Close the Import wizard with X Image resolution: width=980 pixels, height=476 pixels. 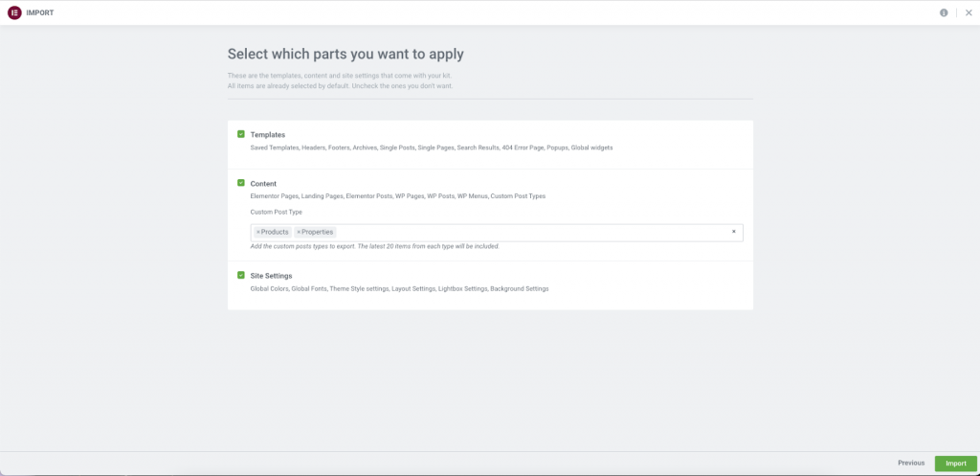coord(968,12)
